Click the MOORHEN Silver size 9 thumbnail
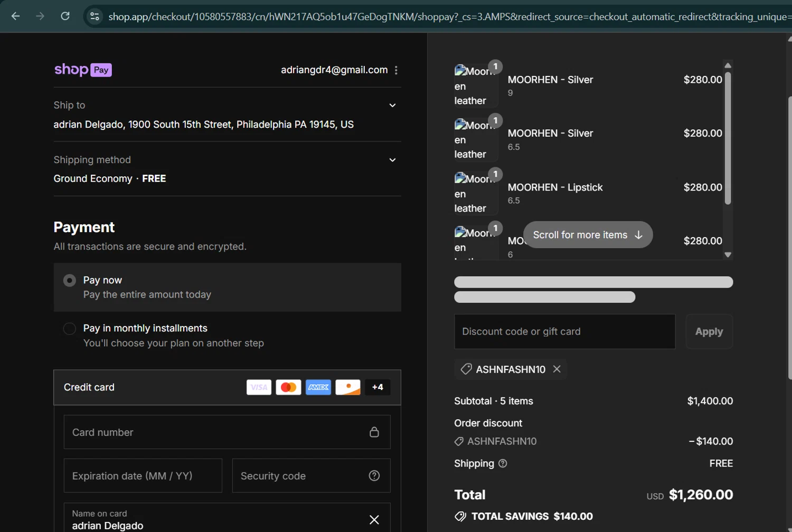 coord(476,86)
